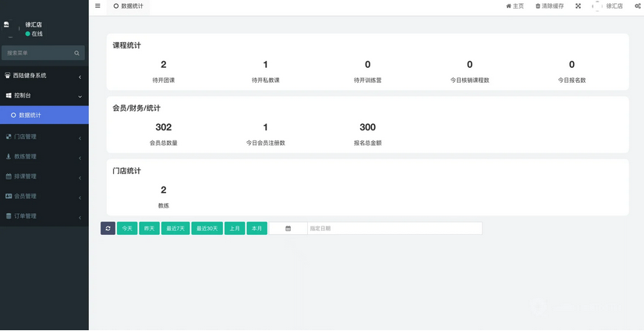
Task: Click the circle icon in 数据统计 tab
Action: [x=116, y=5]
